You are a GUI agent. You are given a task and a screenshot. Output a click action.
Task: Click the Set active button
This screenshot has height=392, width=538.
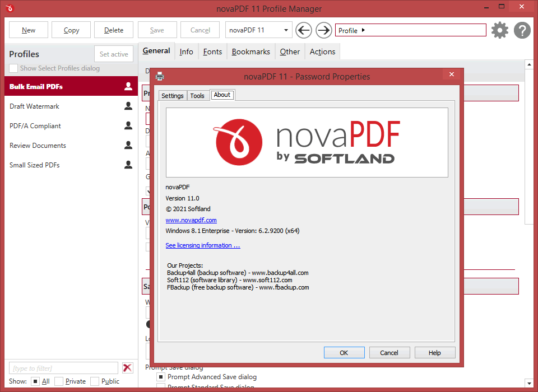coord(114,54)
